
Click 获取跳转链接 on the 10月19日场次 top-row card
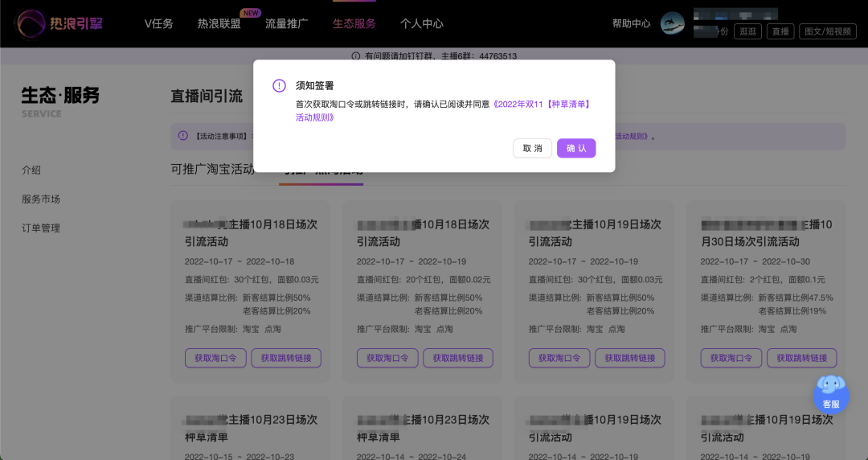click(630, 358)
